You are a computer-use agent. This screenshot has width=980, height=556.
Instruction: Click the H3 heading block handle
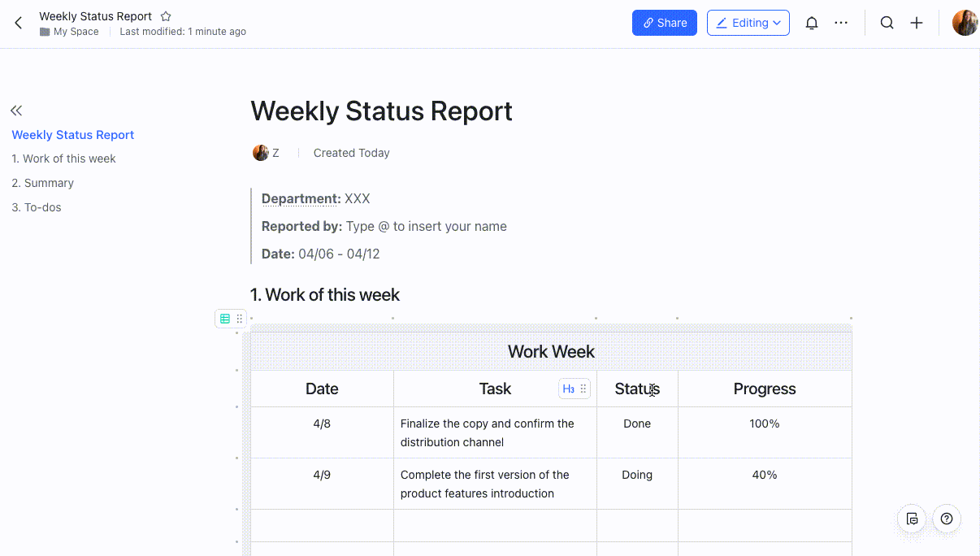pos(569,389)
